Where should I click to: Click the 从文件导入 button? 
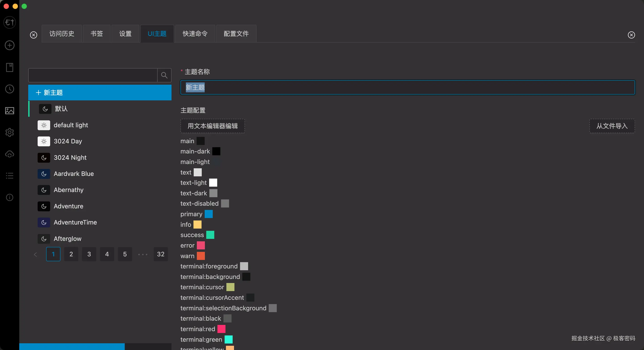[612, 126]
